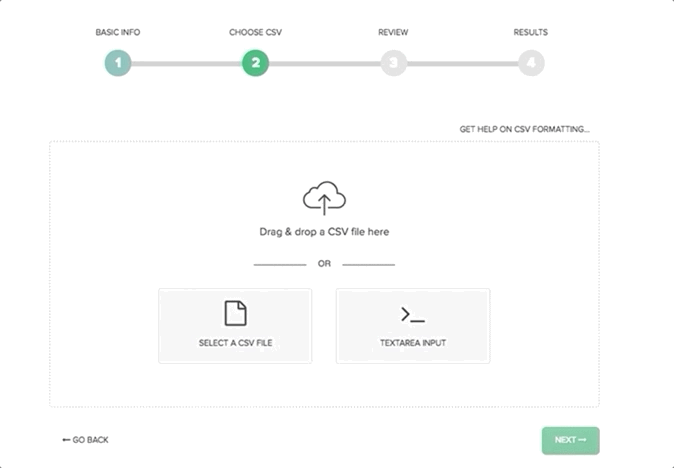The image size is (674, 468).
Task: Click the document icon for CSV file
Action: click(235, 313)
